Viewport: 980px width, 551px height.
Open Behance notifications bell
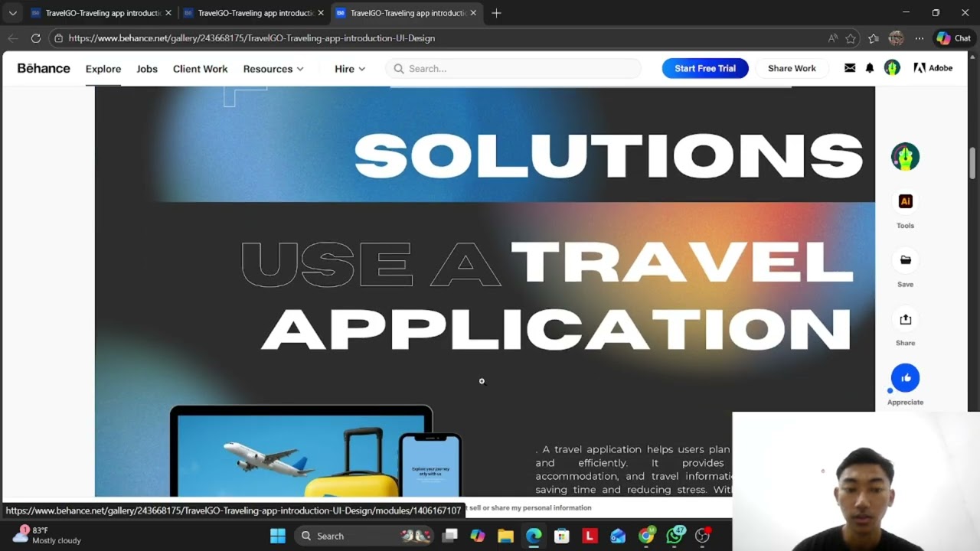[870, 68]
